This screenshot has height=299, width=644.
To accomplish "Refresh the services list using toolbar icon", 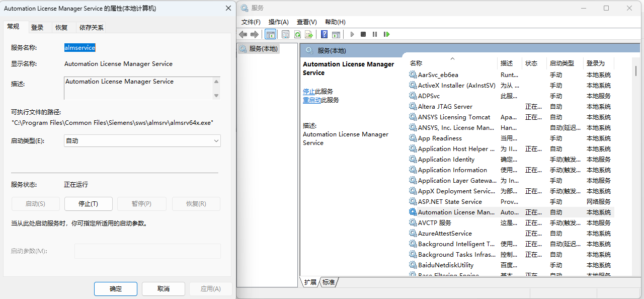I will click(297, 34).
